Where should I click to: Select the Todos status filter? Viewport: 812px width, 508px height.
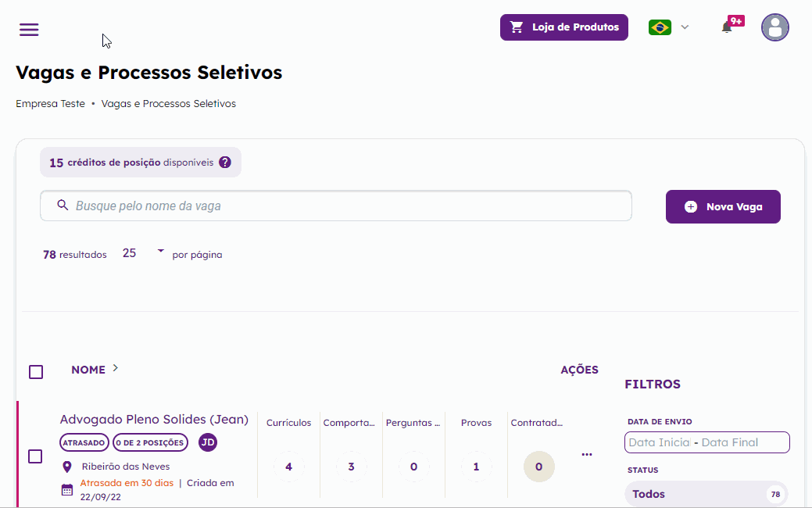pyautogui.click(x=706, y=494)
